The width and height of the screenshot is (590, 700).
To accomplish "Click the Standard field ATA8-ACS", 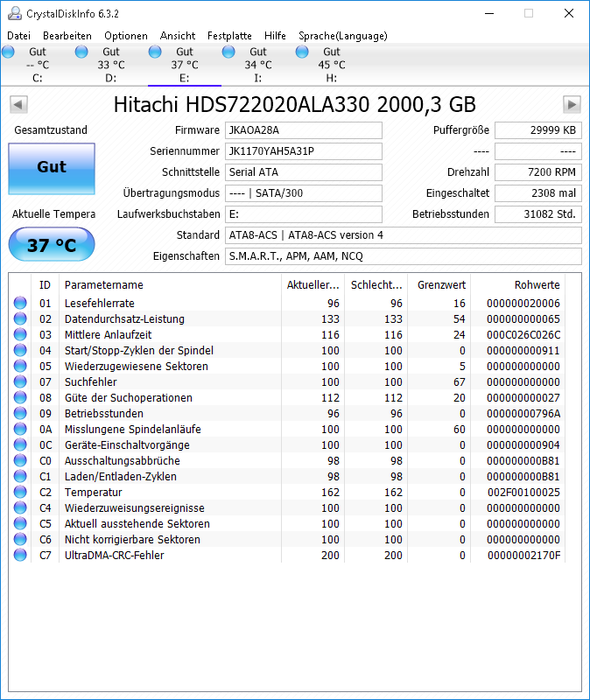I will tap(404, 235).
